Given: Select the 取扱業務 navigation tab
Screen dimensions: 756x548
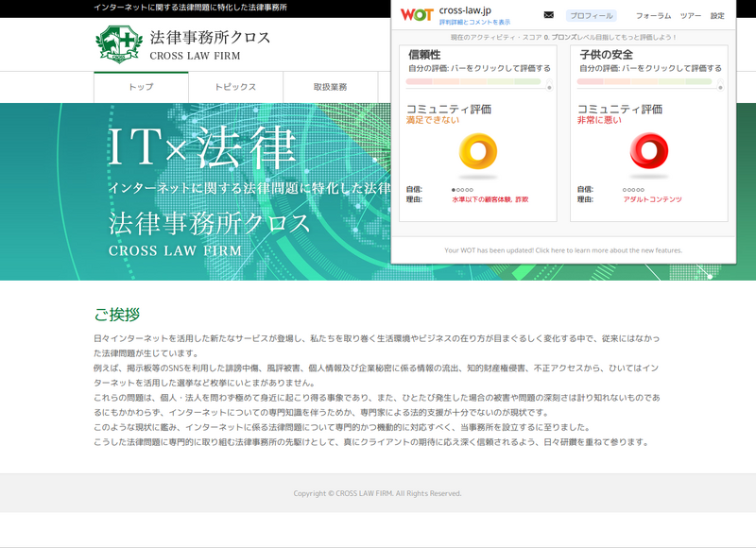Looking at the screenshot, I should (x=330, y=87).
